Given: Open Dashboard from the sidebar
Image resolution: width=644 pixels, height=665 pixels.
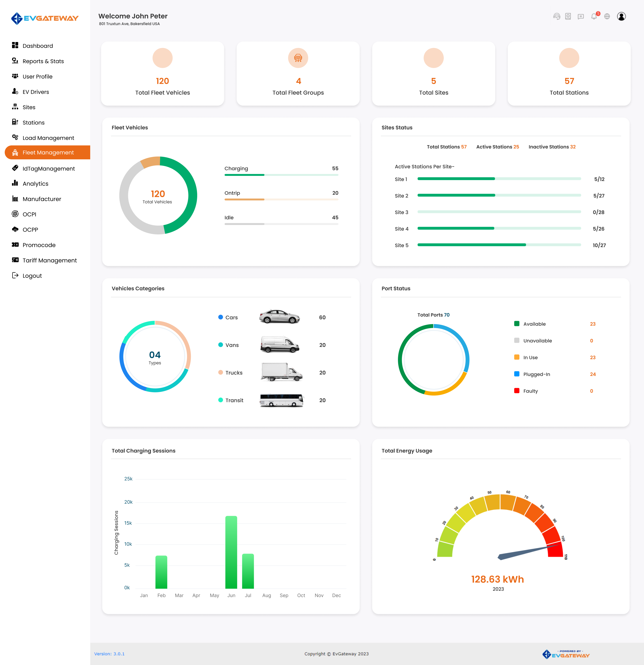Looking at the screenshot, I should [38, 46].
